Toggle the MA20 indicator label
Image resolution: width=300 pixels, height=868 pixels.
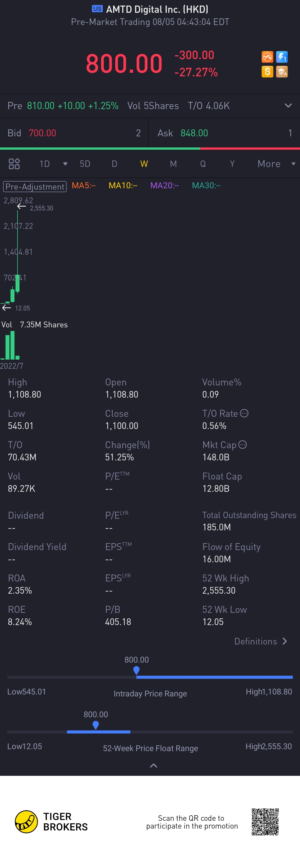pos(164,185)
